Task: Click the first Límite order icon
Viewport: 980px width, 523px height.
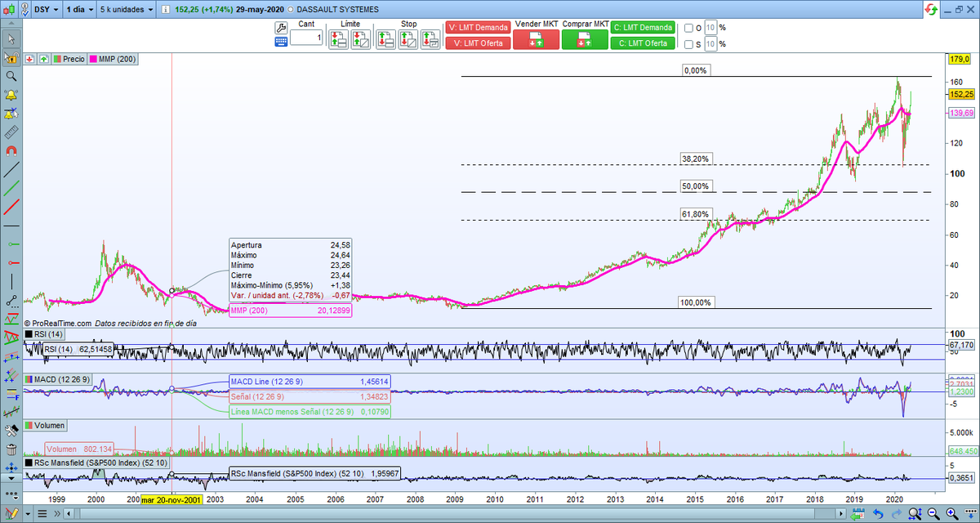Action: tap(339, 39)
